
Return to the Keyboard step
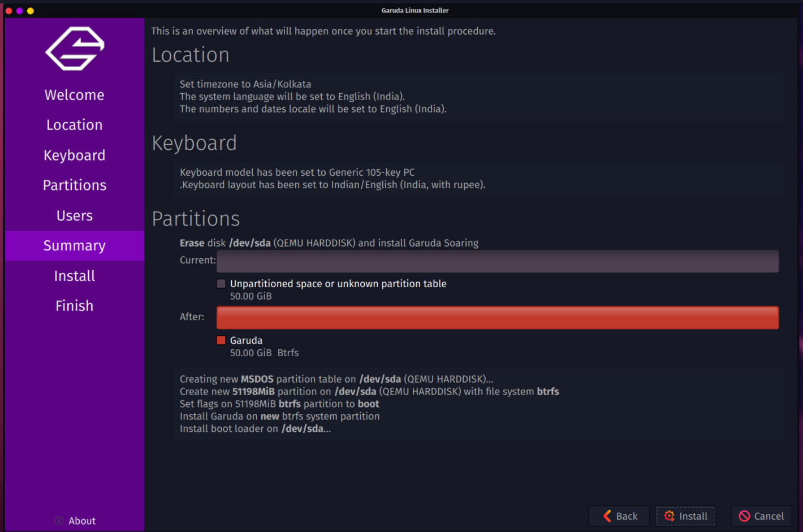(x=74, y=155)
